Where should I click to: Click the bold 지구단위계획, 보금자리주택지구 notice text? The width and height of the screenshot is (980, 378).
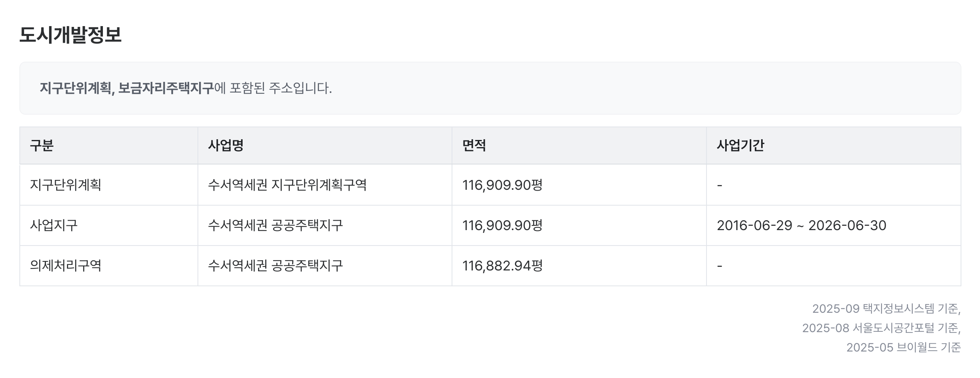[x=127, y=88]
